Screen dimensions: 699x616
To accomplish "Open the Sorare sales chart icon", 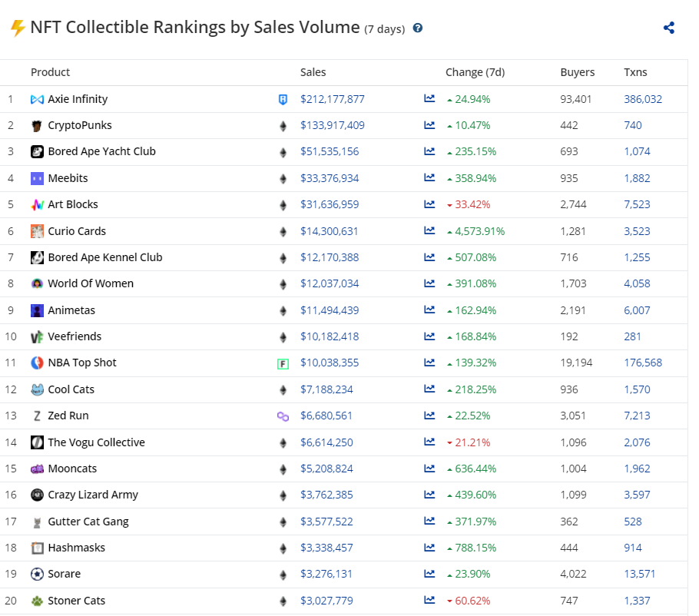I will click(429, 574).
